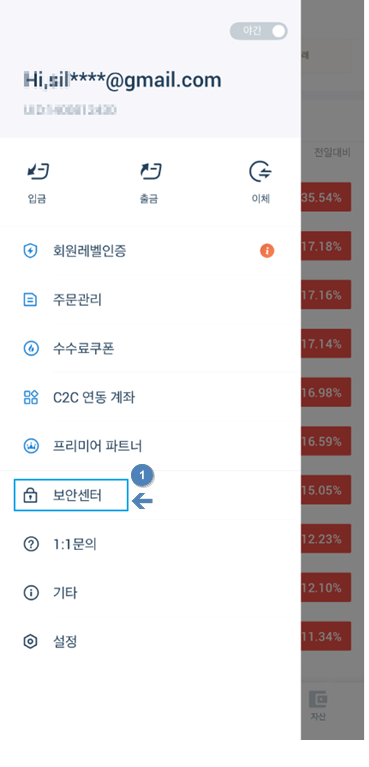Tap the 출금 withdrawal icon
The width and height of the screenshot is (369, 767).
151,172
